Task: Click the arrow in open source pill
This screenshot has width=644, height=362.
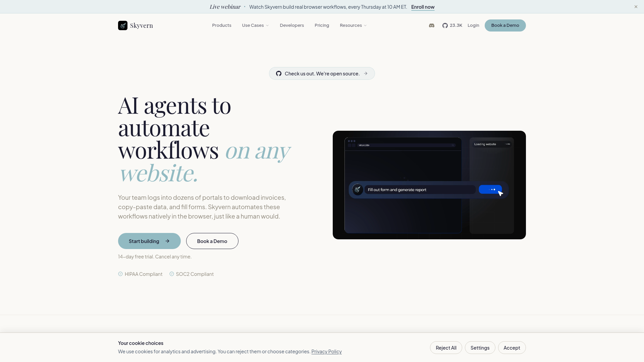Action: coord(366,73)
